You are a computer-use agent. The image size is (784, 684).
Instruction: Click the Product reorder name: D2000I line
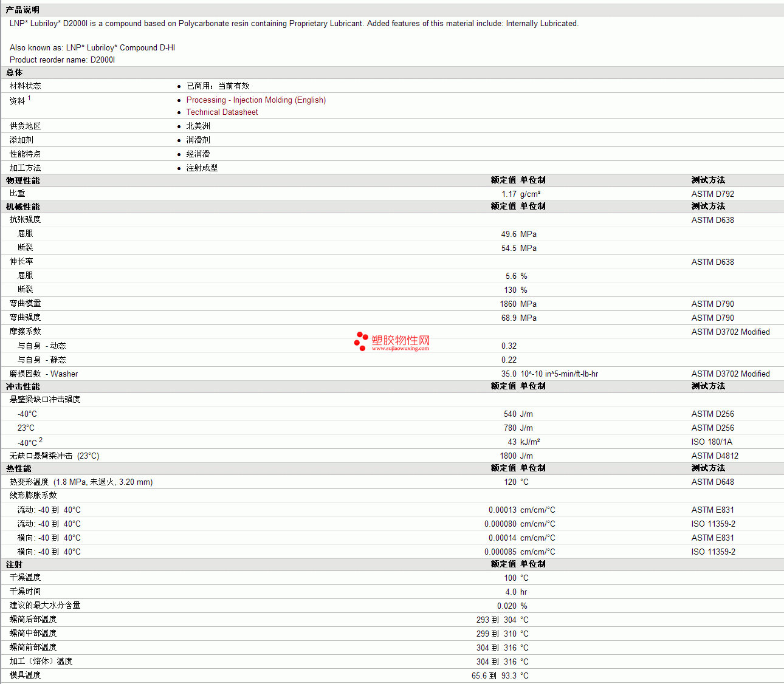coord(63,60)
